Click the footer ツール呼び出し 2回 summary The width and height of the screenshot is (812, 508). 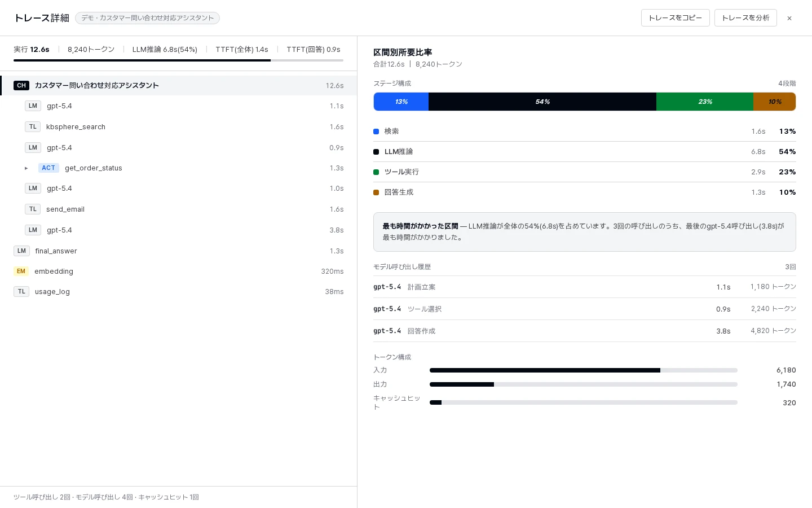[x=106, y=497]
